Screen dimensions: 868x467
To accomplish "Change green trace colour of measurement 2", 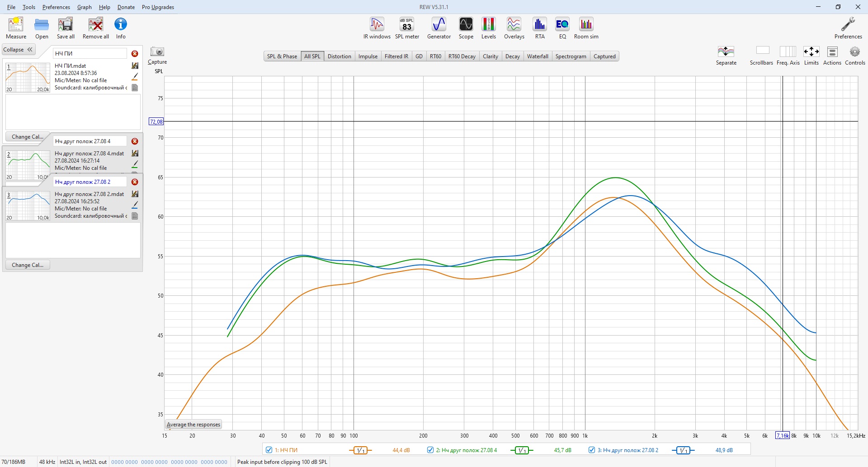I will click(x=135, y=164).
